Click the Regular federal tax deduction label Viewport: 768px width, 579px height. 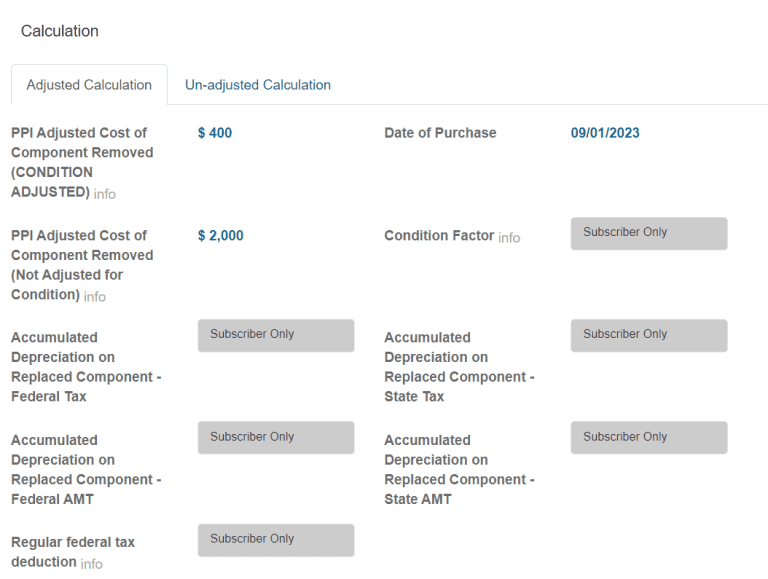73,542
